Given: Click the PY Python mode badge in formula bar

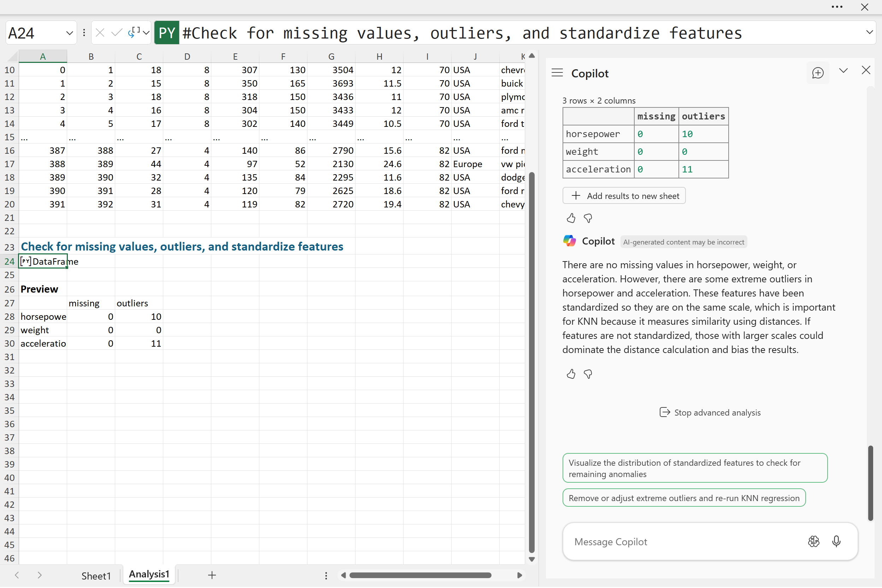Looking at the screenshot, I should (166, 33).
